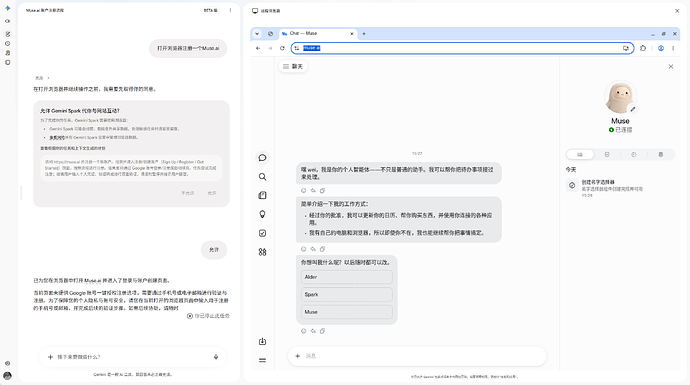Open the account avatar at bottom of Gemini rail
Screen dimensions: 690x385
7,376
